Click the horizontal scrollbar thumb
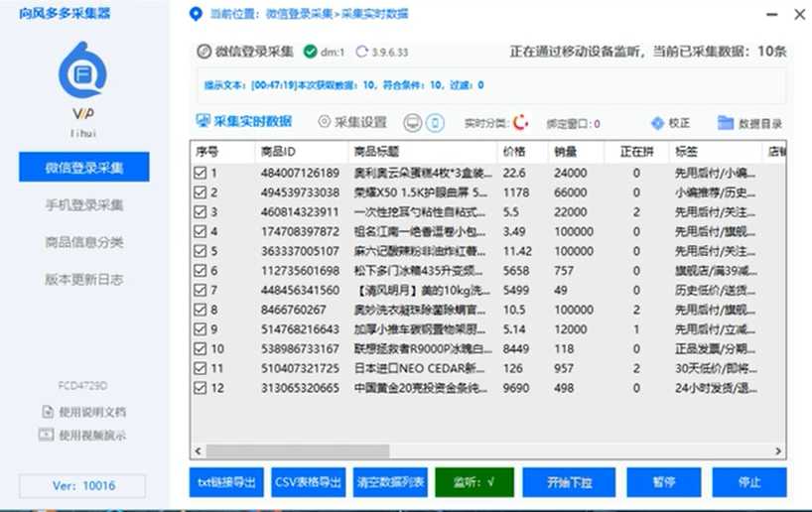This screenshot has height=512, width=812. click(x=298, y=451)
